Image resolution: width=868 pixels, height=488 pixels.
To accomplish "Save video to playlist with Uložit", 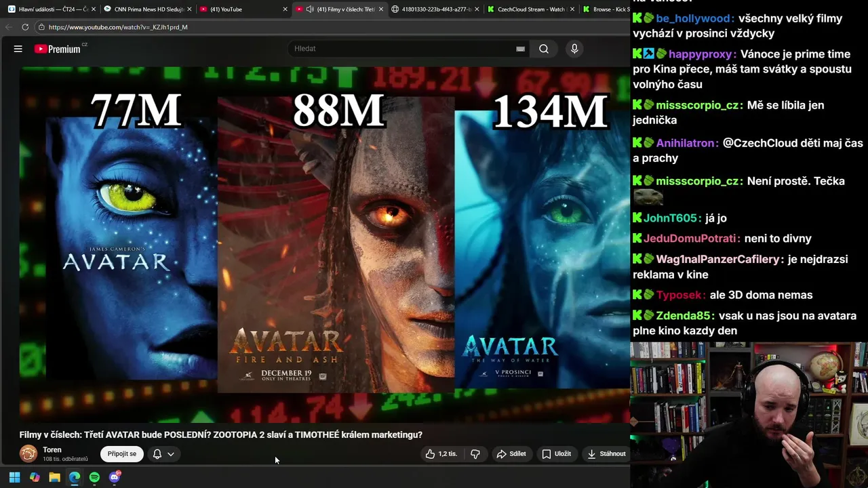I will 556,454.
